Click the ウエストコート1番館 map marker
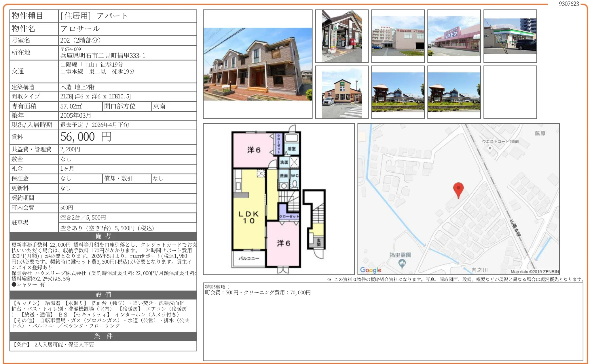Screen dimensions: 592x364 490,148
